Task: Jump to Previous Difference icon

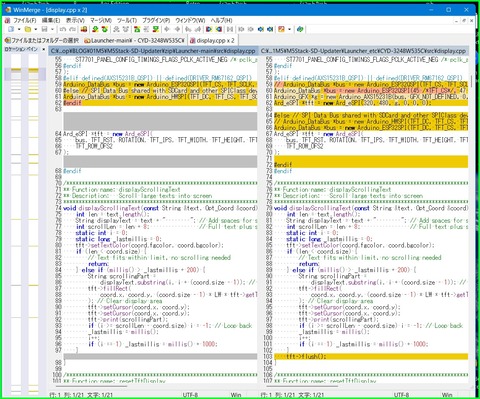Action: point(105,29)
